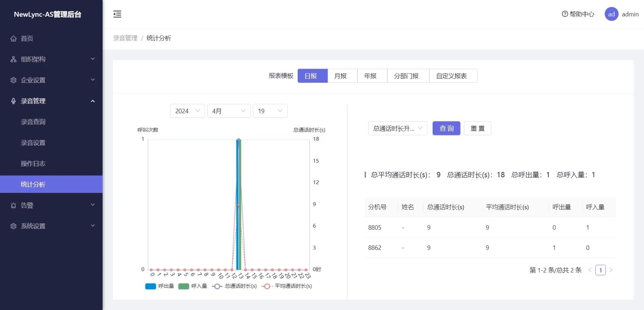Open the home page via house icon
This screenshot has height=310, width=644.
coord(14,39)
